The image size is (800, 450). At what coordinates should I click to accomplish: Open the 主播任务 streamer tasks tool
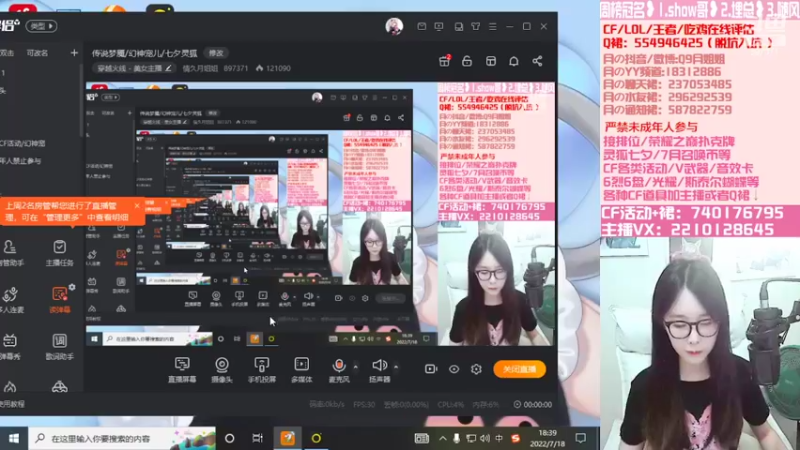[x=59, y=254]
